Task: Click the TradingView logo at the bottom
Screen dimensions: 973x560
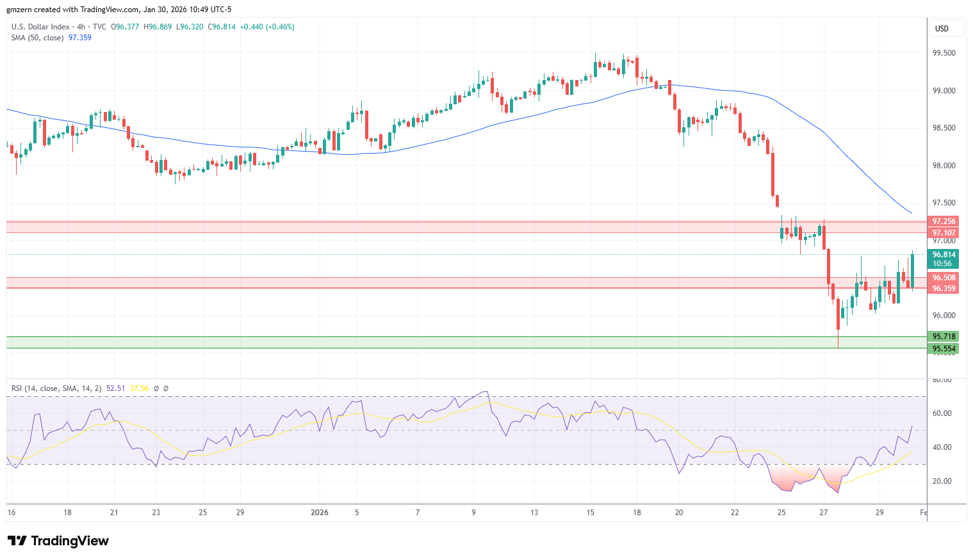Action: click(x=58, y=541)
